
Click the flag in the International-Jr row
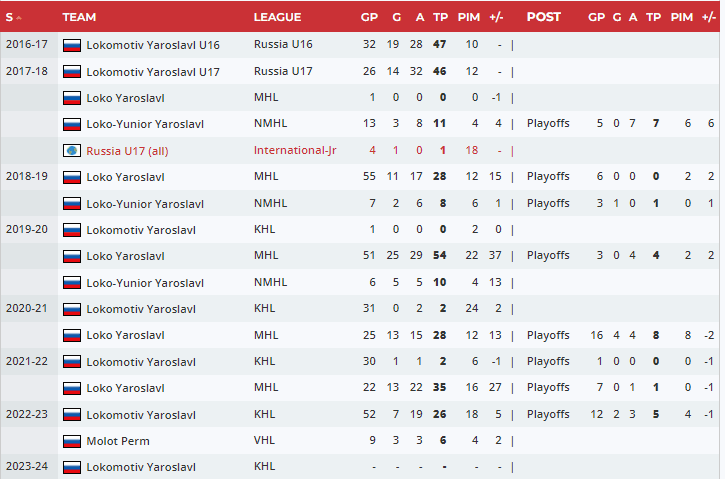point(71,151)
